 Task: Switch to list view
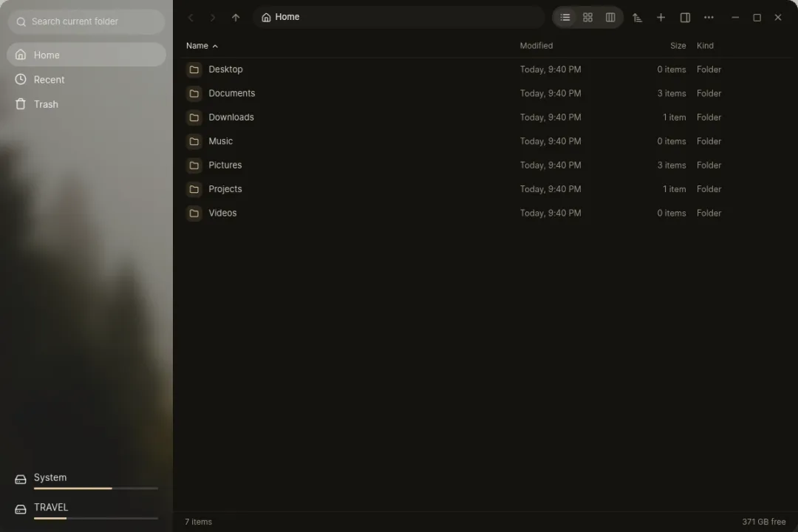[x=565, y=18]
